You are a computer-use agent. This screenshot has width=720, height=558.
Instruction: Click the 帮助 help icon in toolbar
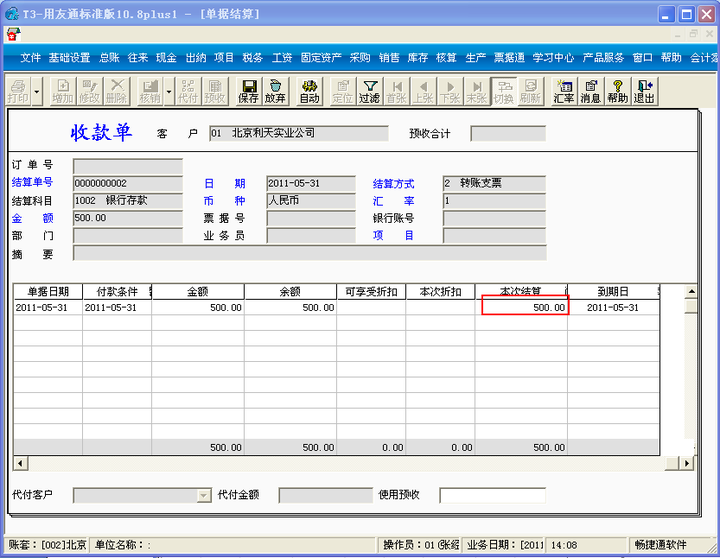pos(618,91)
